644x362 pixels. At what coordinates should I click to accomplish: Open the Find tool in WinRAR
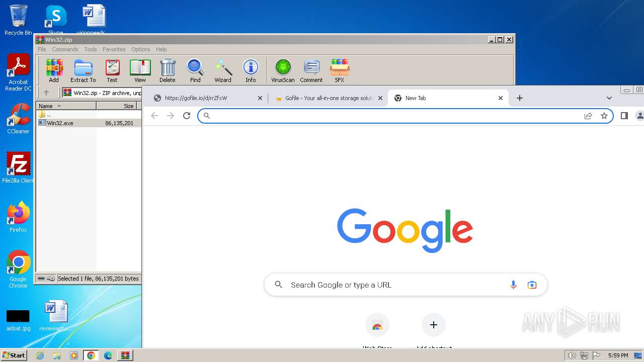[x=195, y=70]
